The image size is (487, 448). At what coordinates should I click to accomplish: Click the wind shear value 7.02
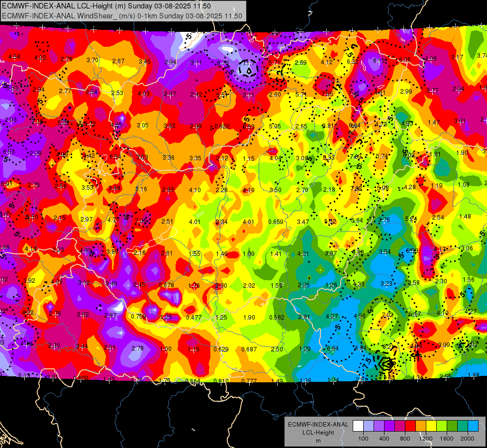point(388,315)
